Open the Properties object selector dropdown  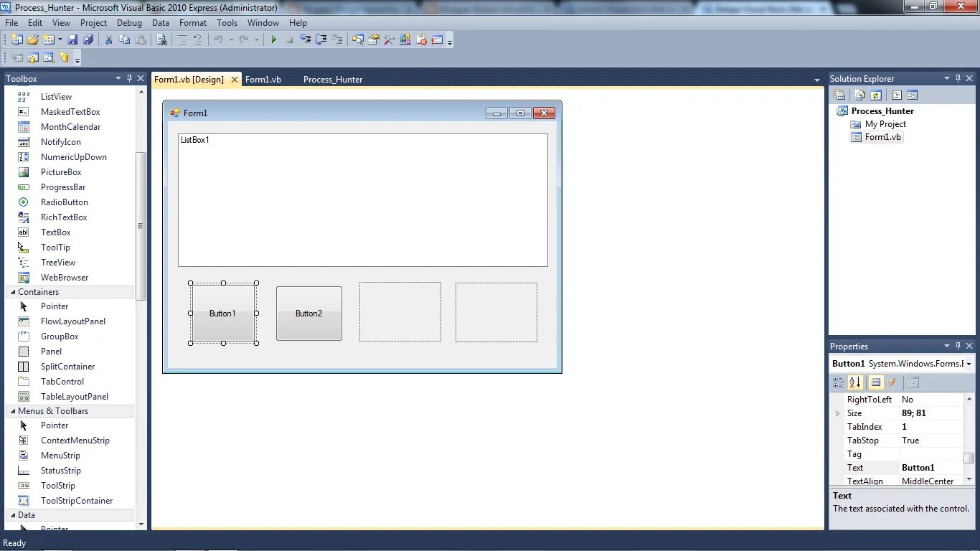click(x=969, y=364)
